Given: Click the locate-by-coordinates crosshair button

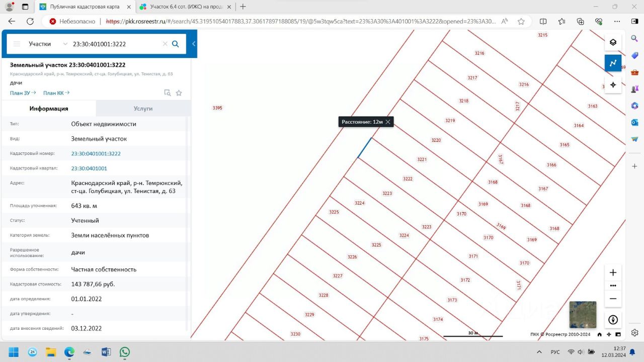Looking at the screenshot, I should click(613, 85).
